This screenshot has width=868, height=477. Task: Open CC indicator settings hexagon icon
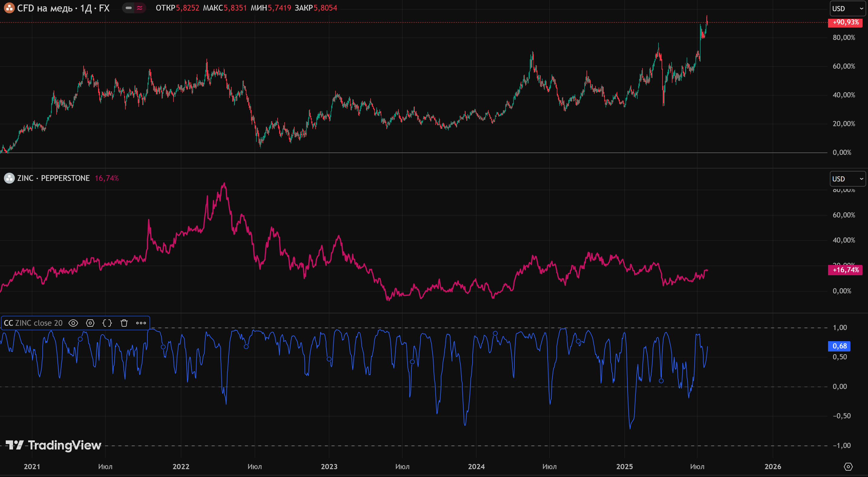tap(90, 323)
